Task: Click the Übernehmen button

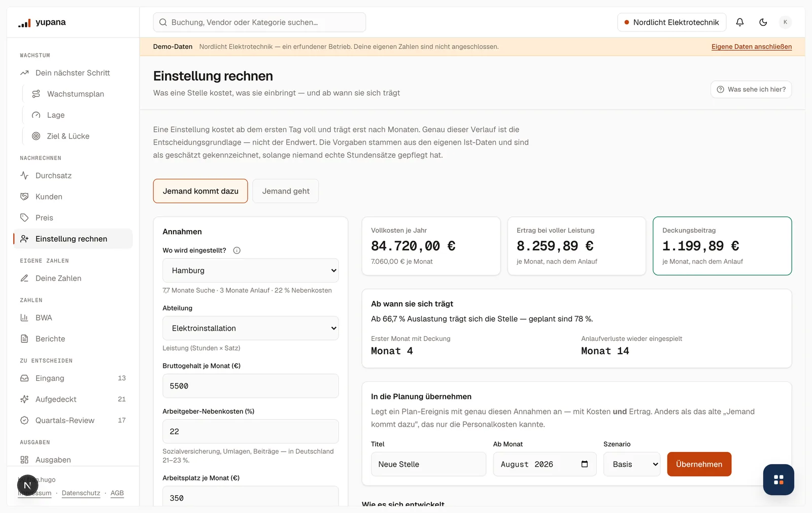Action: coord(699,464)
